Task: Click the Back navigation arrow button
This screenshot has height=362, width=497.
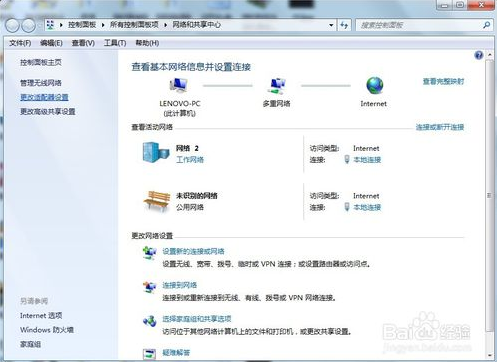Action: (12, 25)
